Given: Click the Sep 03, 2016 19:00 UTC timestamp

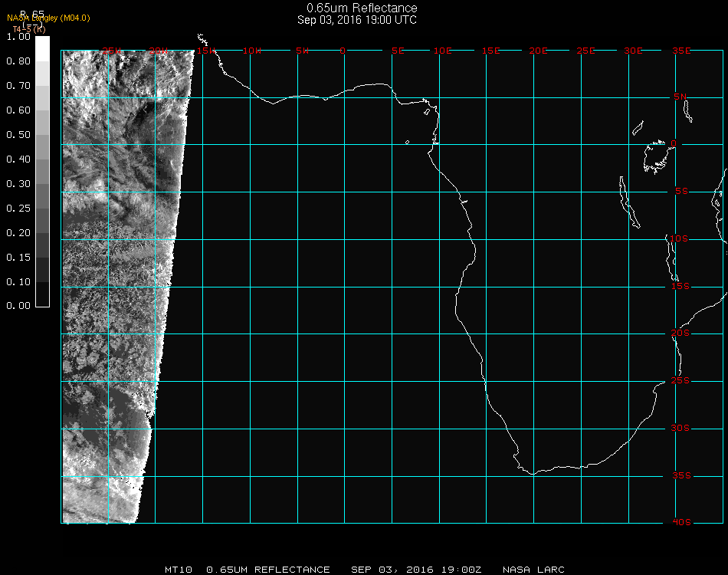Looking at the screenshot, I should tap(357, 20).
